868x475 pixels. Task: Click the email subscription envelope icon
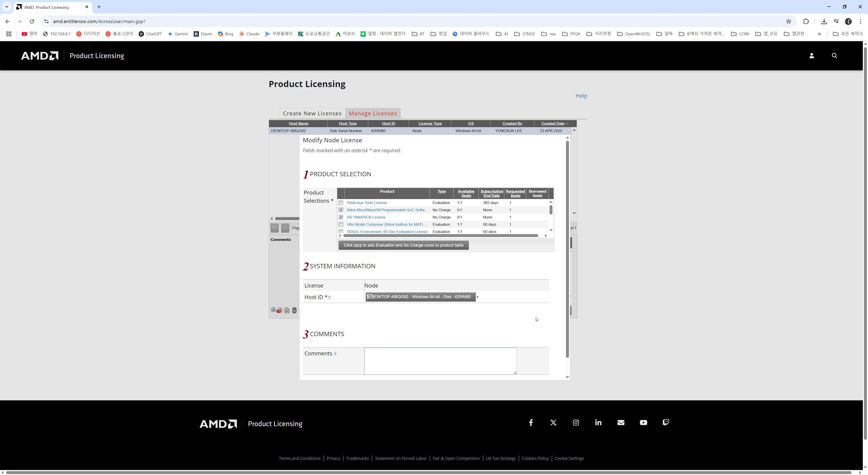click(621, 422)
